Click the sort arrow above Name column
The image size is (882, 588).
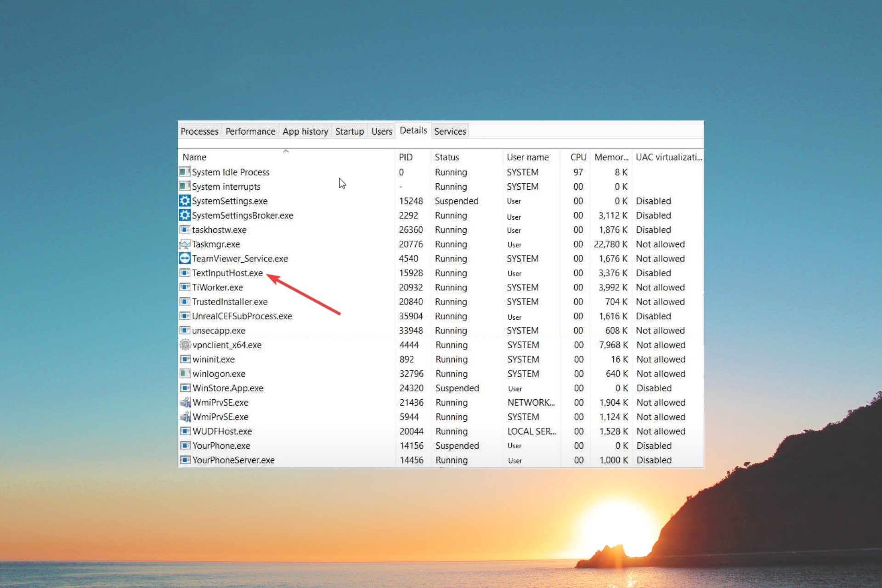pos(286,151)
